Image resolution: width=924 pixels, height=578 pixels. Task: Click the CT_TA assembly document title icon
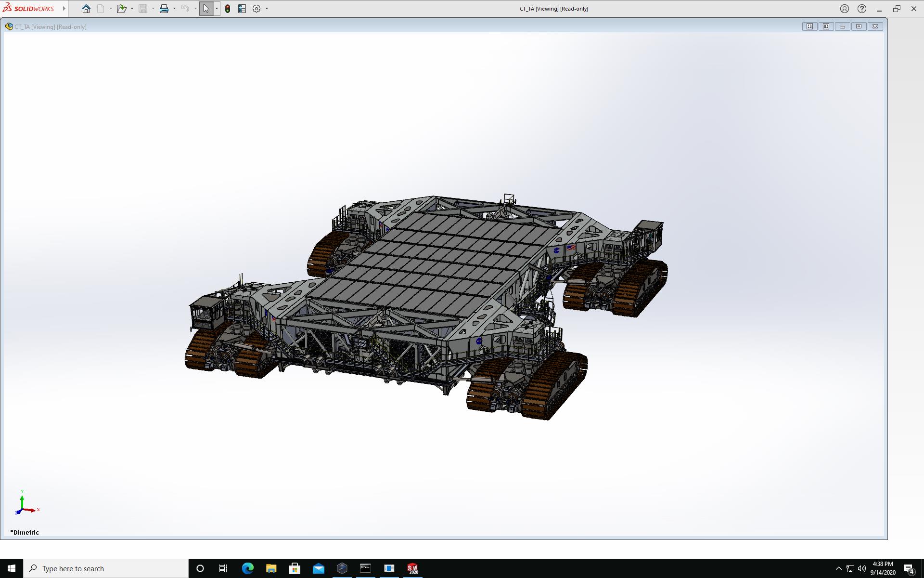[9, 26]
